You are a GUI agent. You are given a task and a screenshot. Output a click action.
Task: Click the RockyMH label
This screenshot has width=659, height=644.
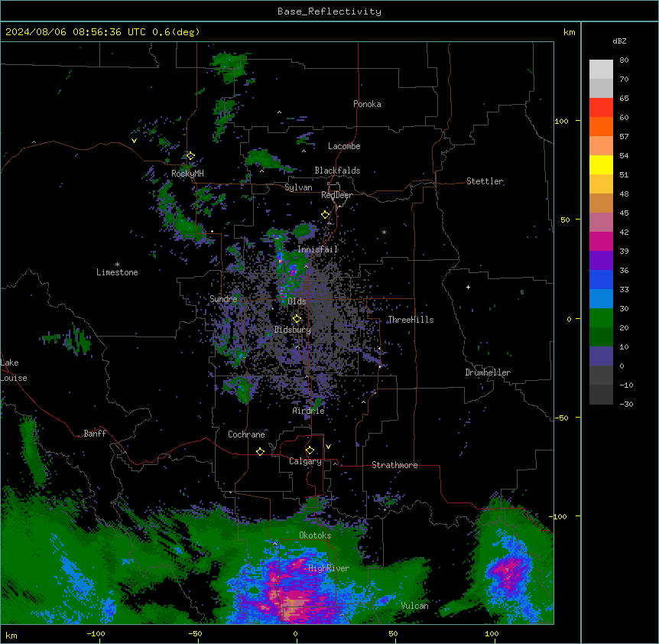point(187,174)
